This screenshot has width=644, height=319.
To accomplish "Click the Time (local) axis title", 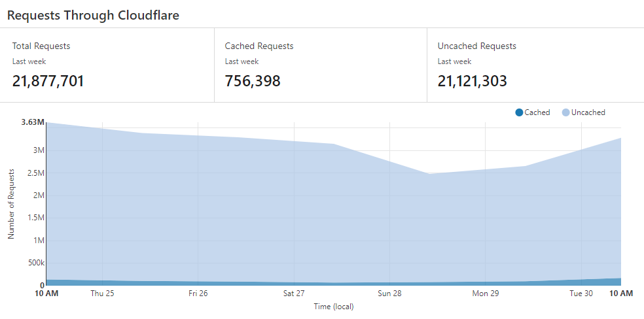I will (x=334, y=306).
